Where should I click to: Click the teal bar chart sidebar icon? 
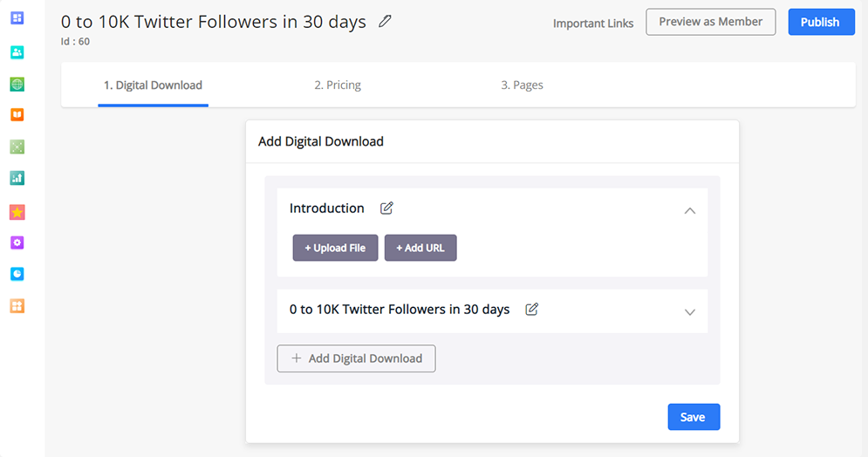(x=17, y=178)
